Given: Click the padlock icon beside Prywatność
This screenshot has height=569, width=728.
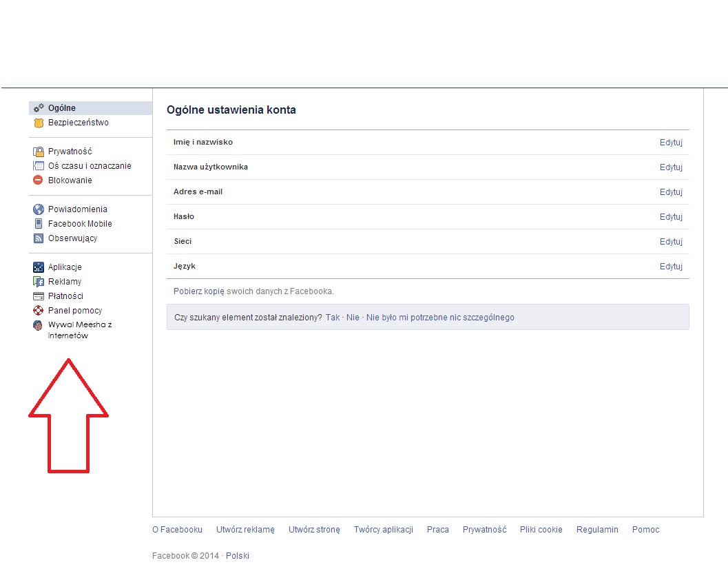Looking at the screenshot, I should click(x=39, y=152).
